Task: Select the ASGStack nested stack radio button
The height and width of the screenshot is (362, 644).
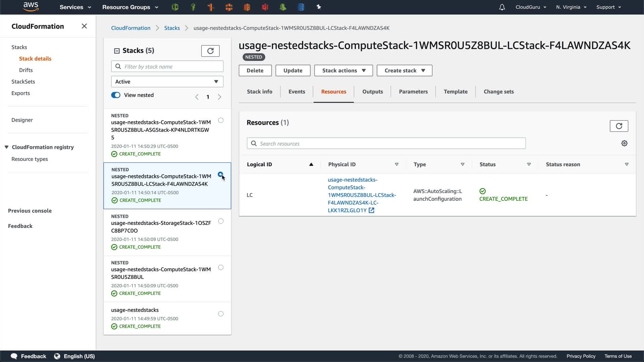Action: tap(221, 120)
